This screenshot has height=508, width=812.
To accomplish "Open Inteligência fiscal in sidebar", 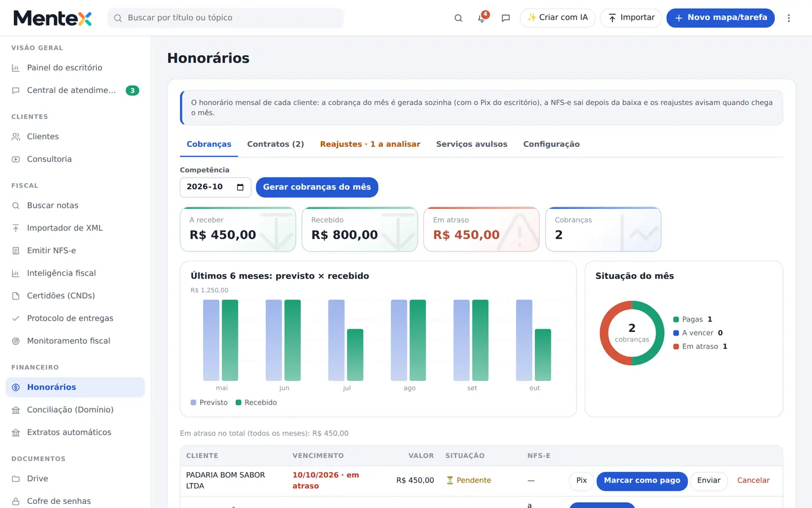I will [x=75, y=273].
